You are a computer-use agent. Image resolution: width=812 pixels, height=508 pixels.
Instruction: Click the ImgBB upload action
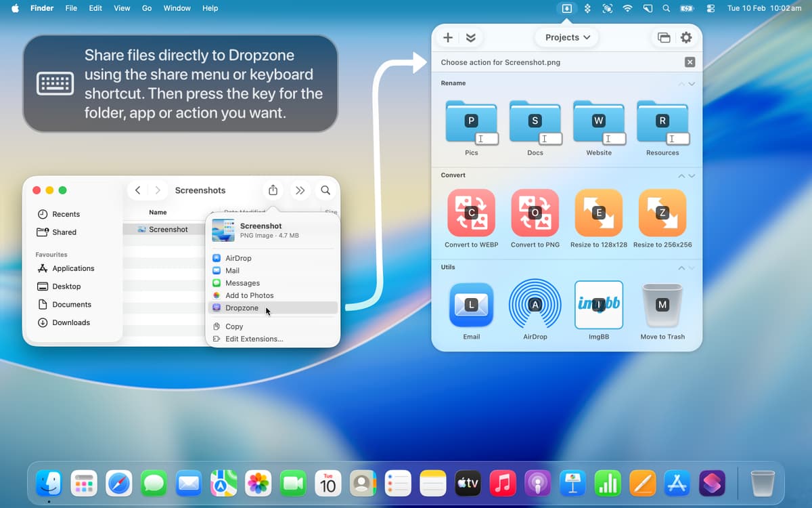(x=598, y=305)
